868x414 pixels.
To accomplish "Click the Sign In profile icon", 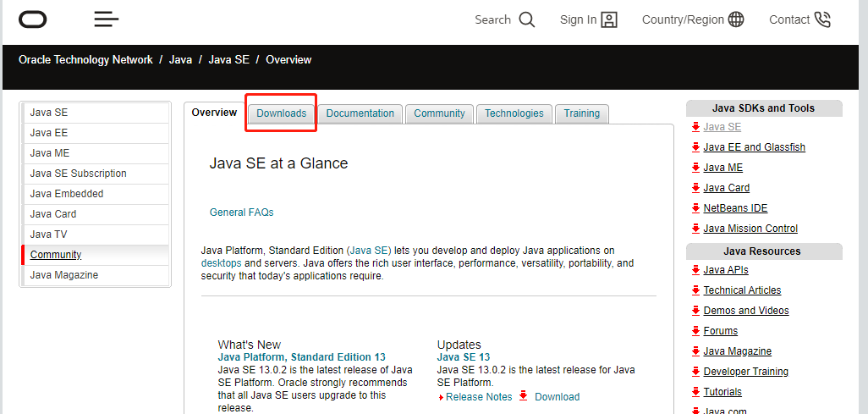I will coord(609,20).
